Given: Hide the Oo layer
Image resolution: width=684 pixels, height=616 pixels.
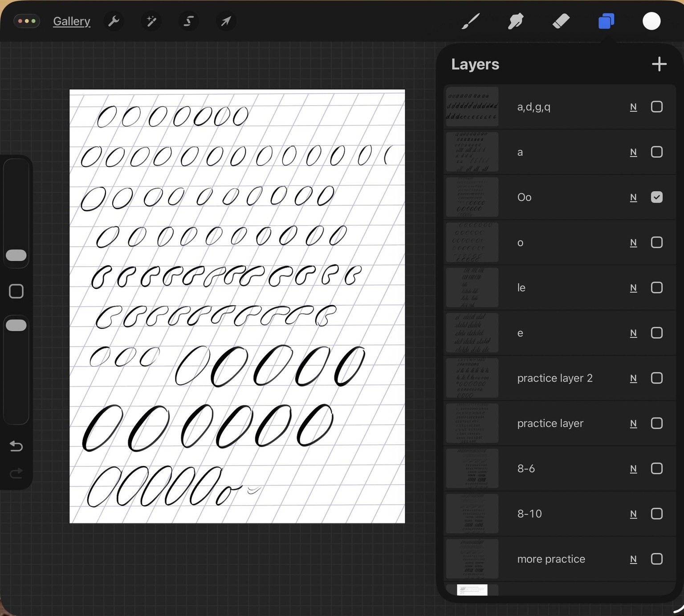Looking at the screenshot, I should tap(657, 197).
